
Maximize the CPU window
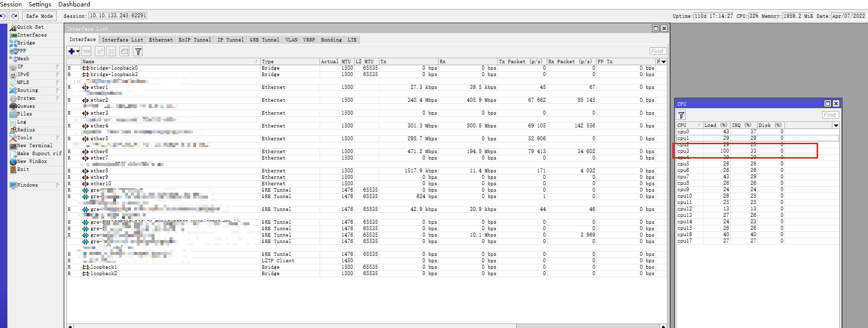point(827,104)
